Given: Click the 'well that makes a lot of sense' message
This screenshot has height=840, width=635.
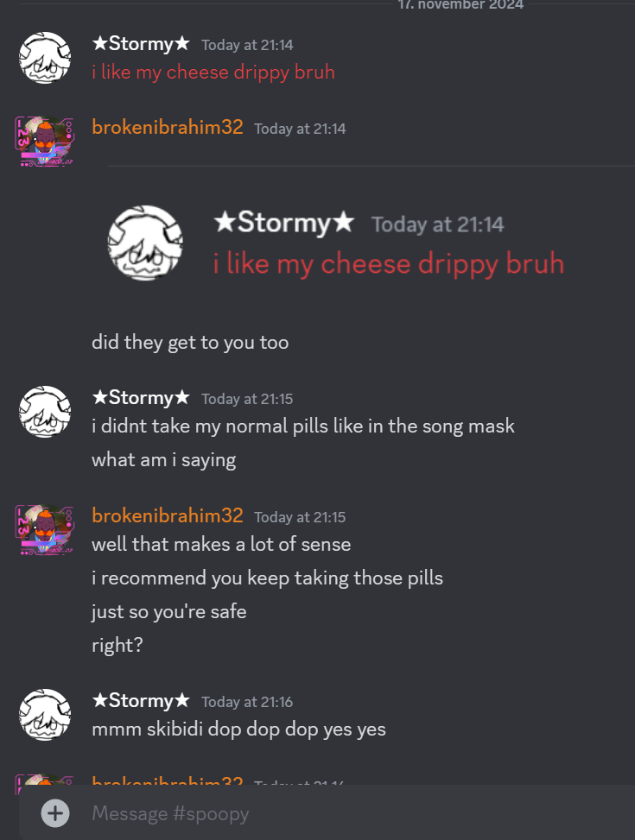Looking at the screenshot, I should [221, 544].
